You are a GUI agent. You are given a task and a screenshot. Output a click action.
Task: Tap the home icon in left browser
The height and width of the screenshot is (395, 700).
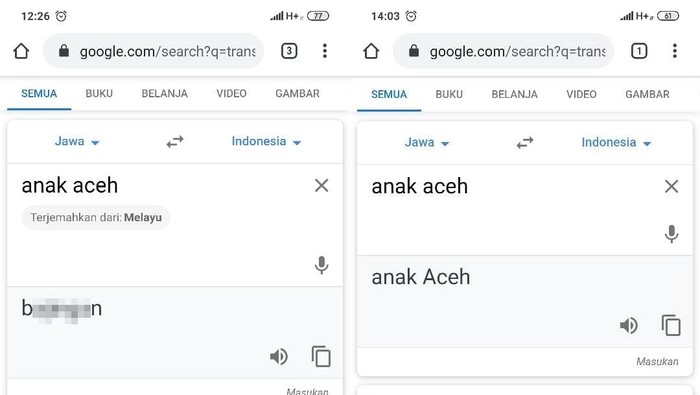pos(21,51)
